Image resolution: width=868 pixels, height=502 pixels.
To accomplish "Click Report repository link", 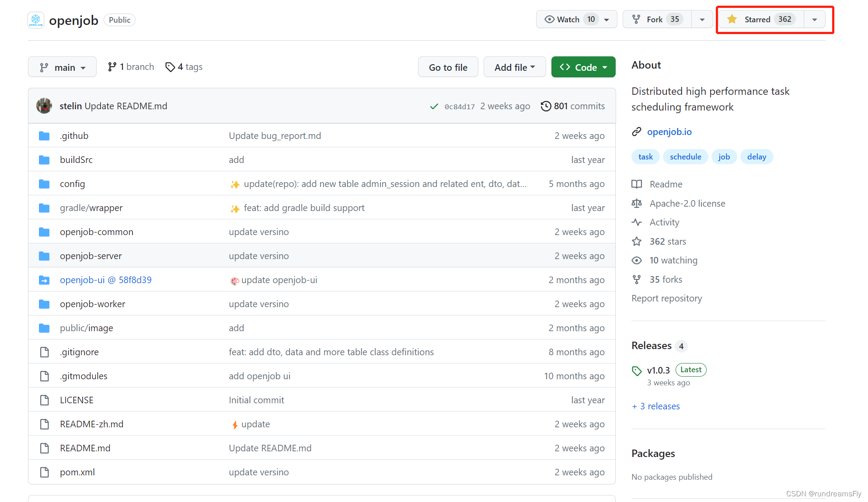I will [x=666, y=298].
